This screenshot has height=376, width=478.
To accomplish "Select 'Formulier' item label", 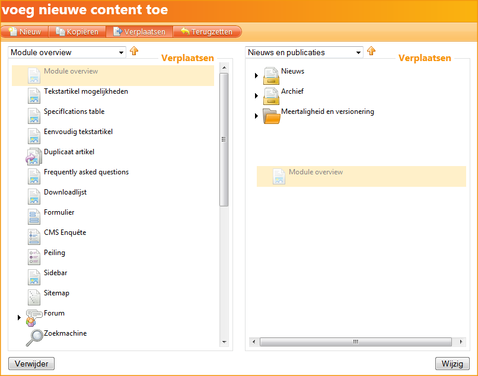I will [x=59, y=212].
